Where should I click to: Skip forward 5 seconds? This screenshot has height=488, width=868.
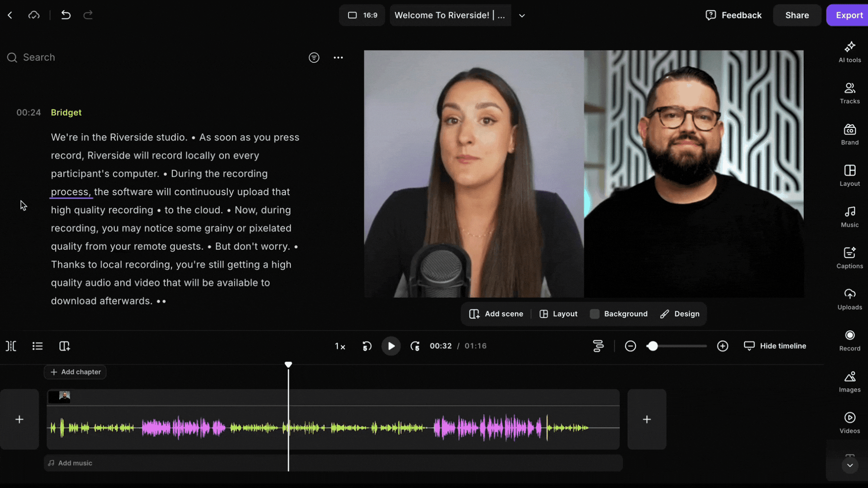click(415, 347)
